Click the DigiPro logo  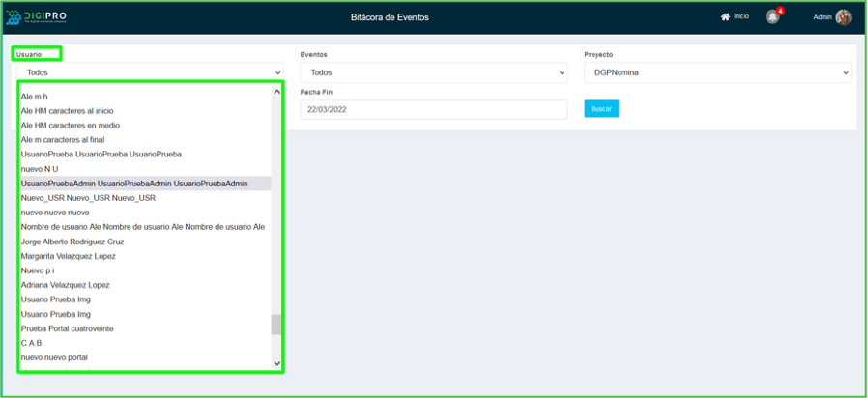[x=41, y=17]
